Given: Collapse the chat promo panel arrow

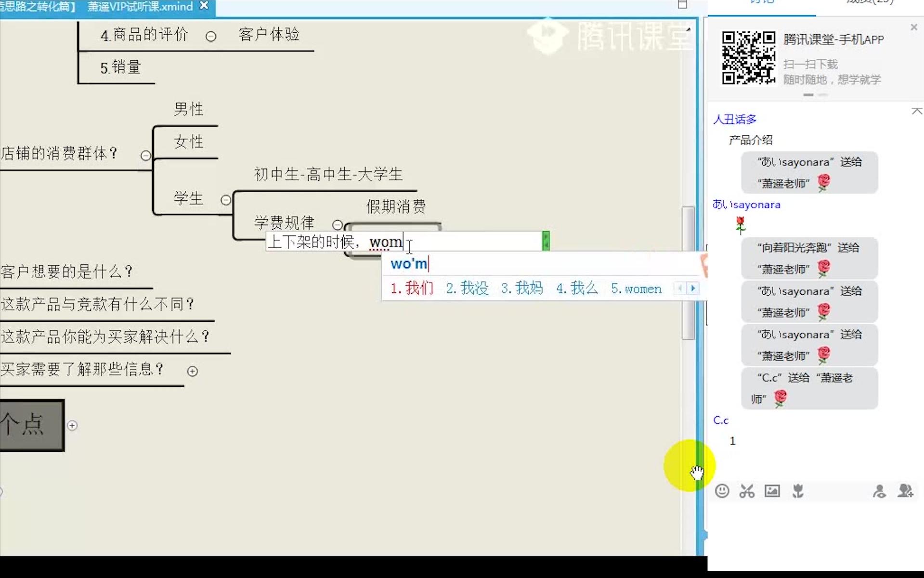Looking at the screenshot, I should point(917,111).
